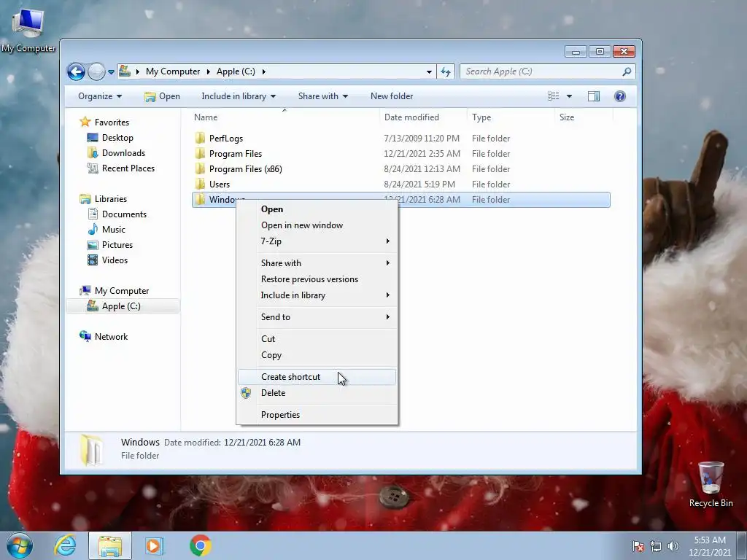Viewport: 747px width, 560px height.
Task: Launch Windows Media Player from taskbar
Action: (154, 545)
